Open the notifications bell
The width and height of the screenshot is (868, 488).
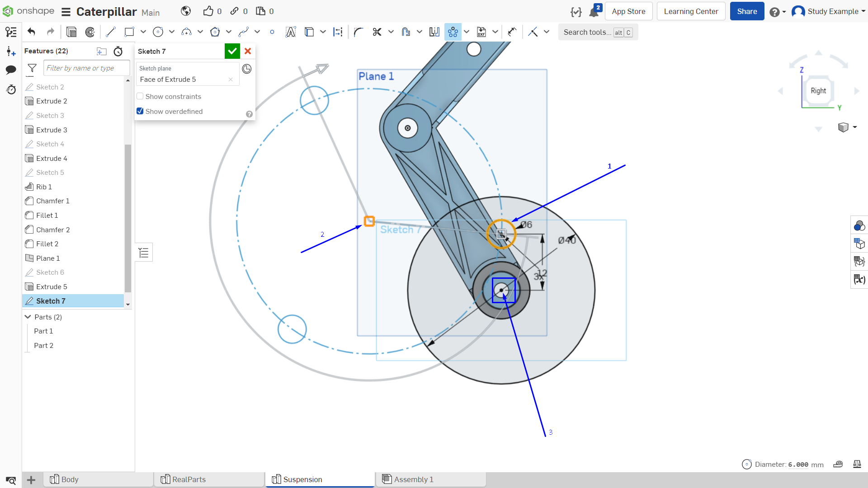(x=594, y=12)
